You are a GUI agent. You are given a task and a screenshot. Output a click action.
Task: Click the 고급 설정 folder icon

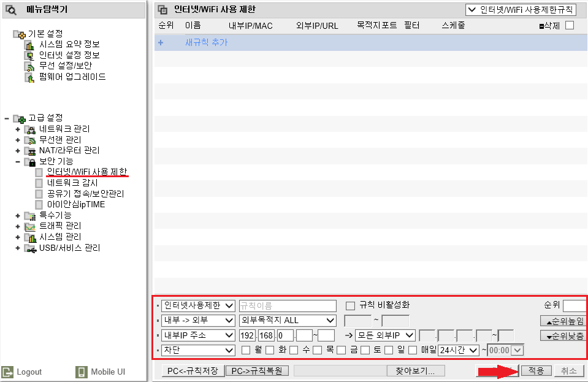19,119
